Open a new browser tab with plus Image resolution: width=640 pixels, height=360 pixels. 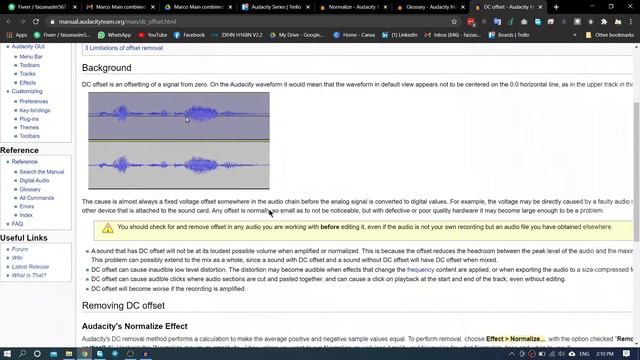point(556,7)
